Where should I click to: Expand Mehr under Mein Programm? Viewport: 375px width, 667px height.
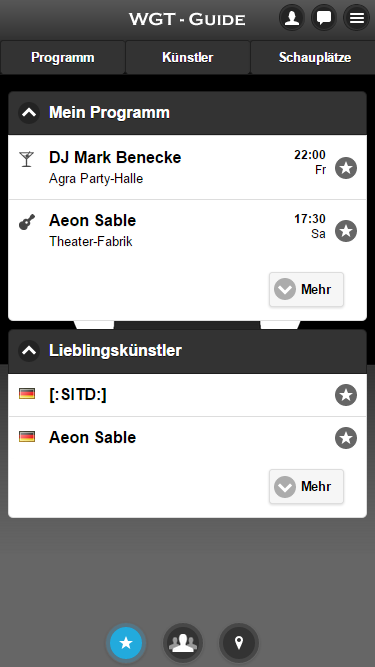(306, 290)
